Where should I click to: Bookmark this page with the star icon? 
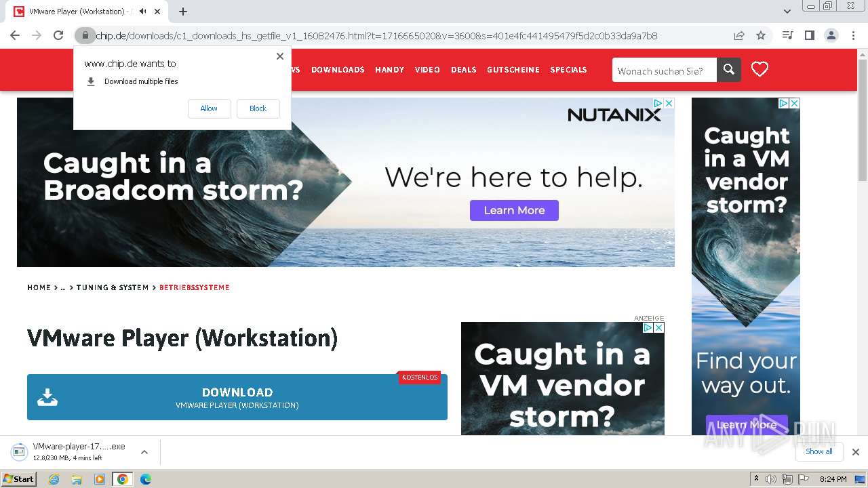coord(761,35)
